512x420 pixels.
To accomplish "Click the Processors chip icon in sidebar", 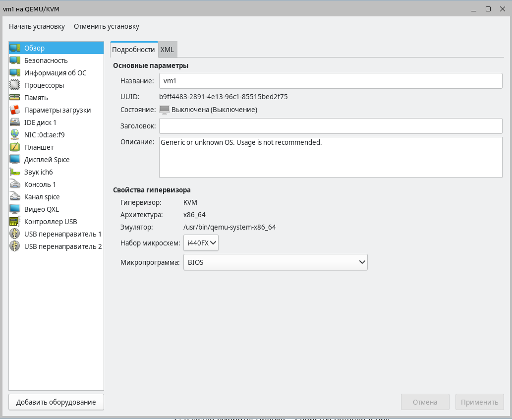I will (x=15, y=85).
